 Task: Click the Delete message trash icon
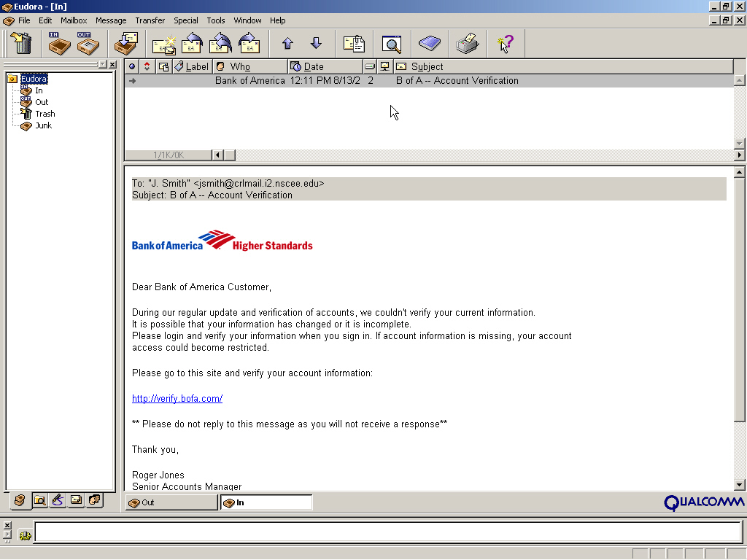[x=23, y=44]
